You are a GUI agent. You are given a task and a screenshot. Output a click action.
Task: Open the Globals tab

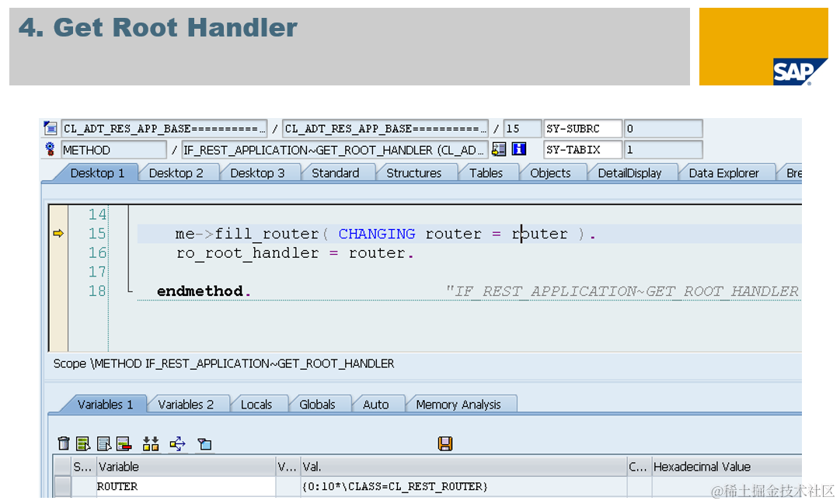[317, 405]
